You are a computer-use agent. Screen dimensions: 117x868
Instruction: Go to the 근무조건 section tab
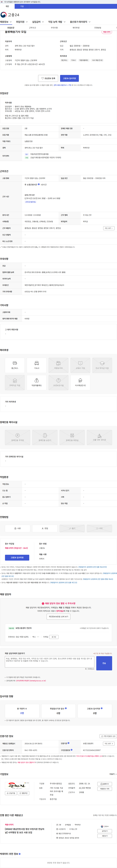click(x=32, y=28)
